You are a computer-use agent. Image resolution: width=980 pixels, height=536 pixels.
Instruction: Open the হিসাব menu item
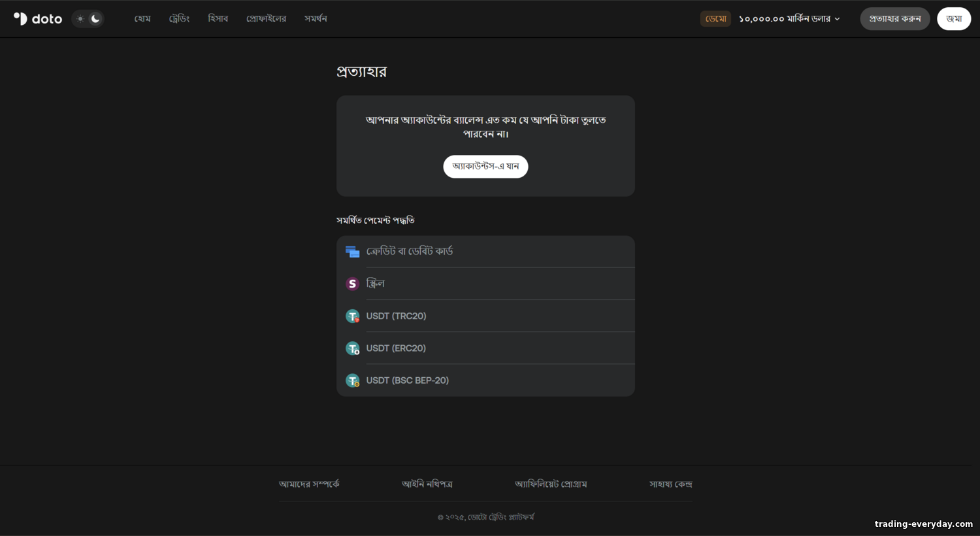tap(218, 19)
